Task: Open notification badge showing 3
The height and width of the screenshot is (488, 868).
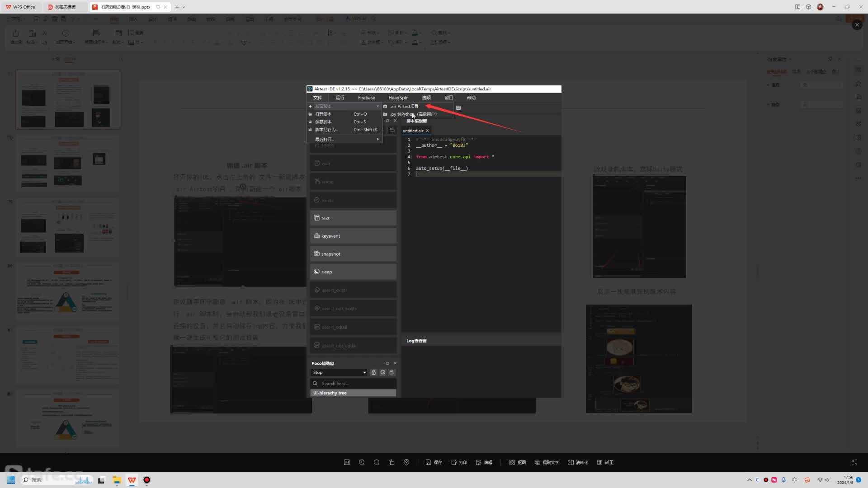Action: [859, 480]
